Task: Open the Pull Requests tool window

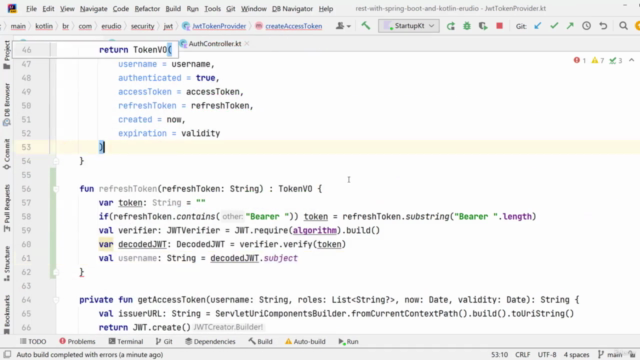Action: coord(7,208)
